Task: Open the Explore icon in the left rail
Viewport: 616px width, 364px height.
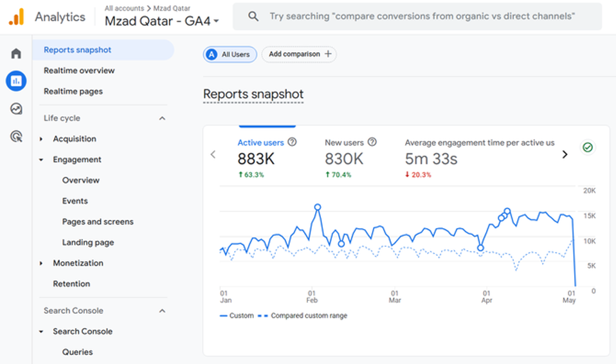Action: click(x=16, y=109)
